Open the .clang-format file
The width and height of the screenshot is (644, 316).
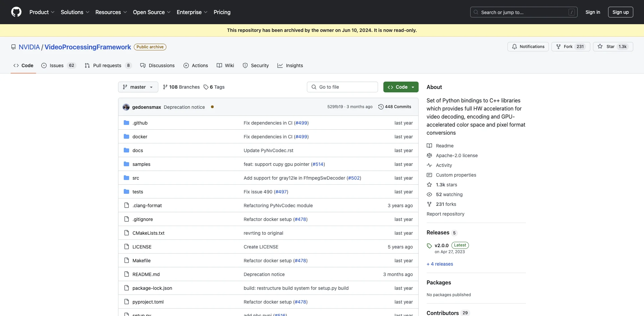coord(147,206)
